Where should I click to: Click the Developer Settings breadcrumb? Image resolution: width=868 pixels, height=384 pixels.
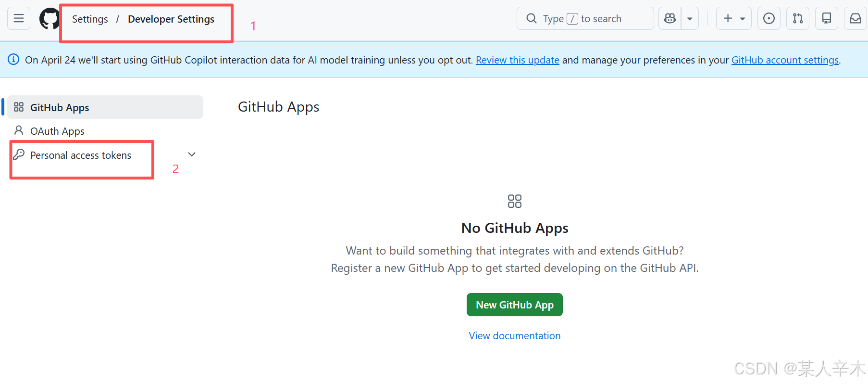[171, 19]
